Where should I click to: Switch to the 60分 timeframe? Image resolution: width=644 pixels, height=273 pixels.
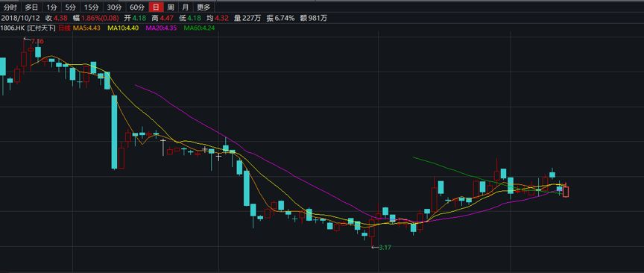coord(136,7)
